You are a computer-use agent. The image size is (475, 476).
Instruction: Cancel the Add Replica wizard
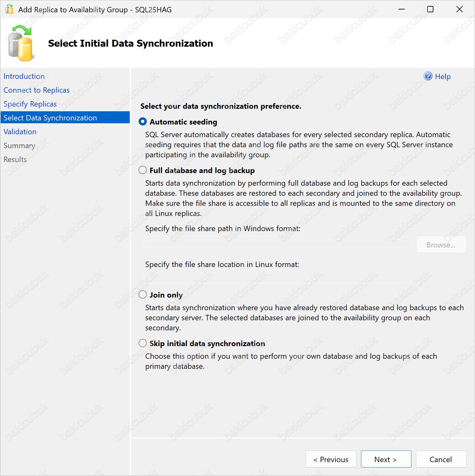(441, 459)
